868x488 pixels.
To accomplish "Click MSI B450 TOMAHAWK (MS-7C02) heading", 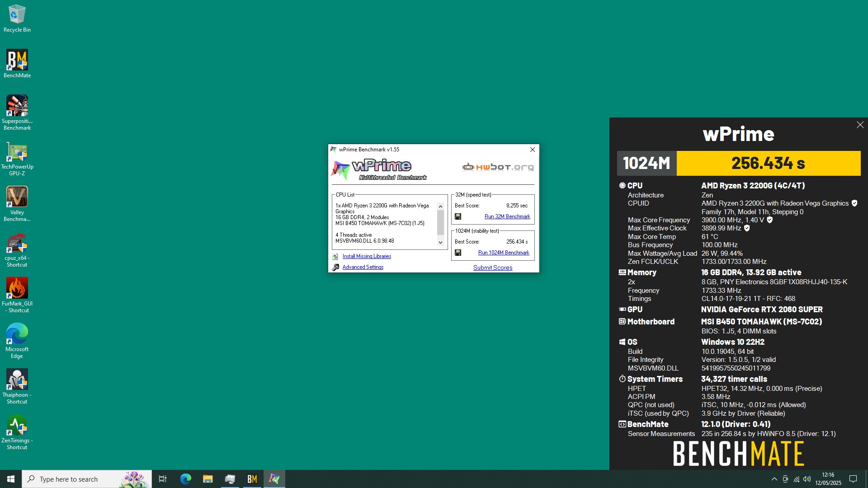I will coord(761,322).
